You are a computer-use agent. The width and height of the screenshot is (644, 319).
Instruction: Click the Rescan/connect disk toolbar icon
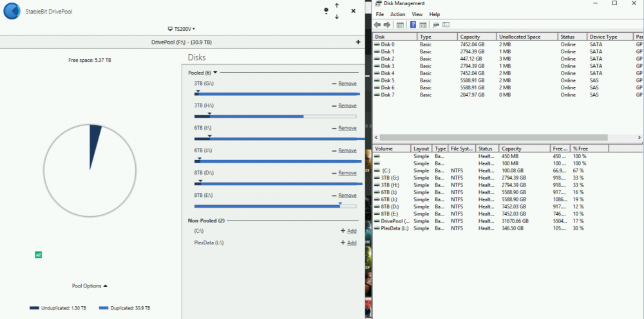(x=436, y=25)
